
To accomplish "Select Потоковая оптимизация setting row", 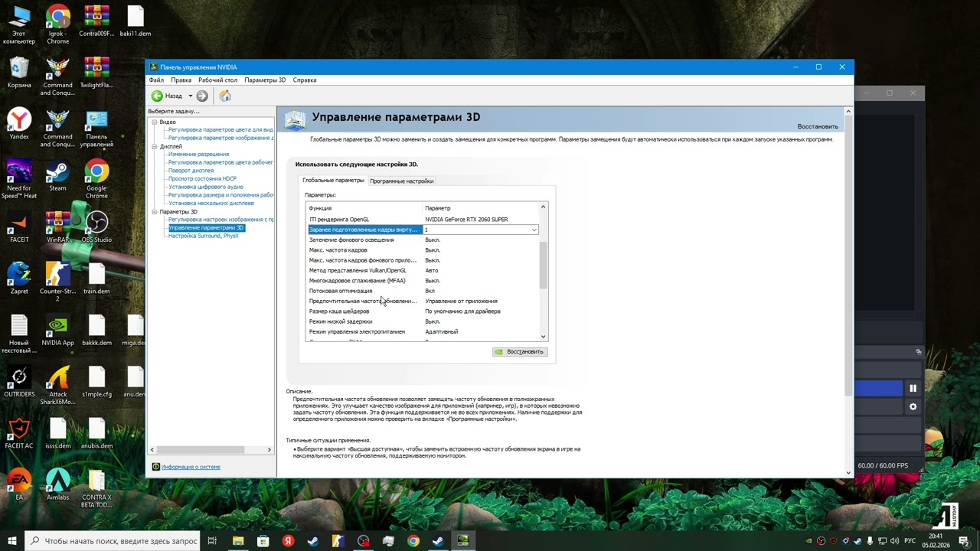I will 423,291.
